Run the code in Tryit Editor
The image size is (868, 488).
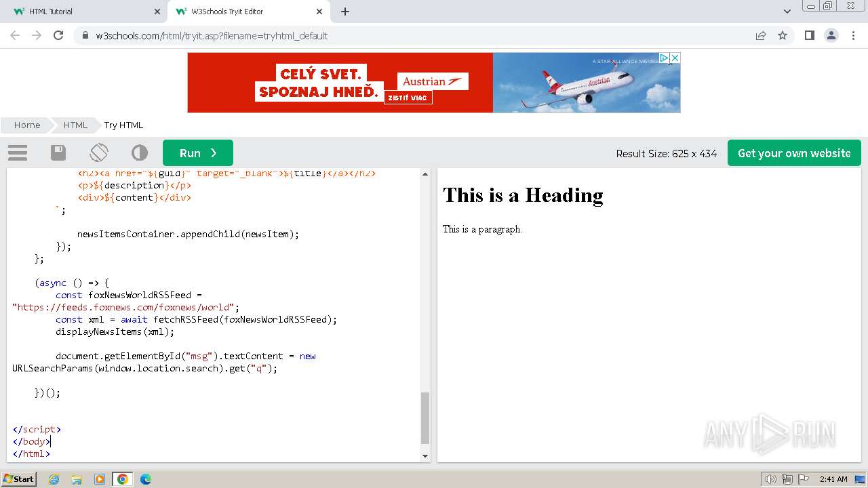click(x=198, y=153)
